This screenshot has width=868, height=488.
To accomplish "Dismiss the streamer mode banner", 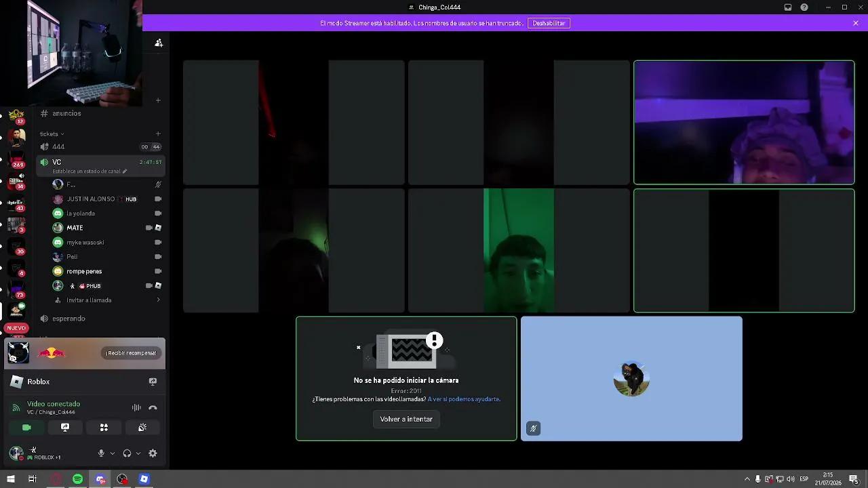I will tap(856, 23).
